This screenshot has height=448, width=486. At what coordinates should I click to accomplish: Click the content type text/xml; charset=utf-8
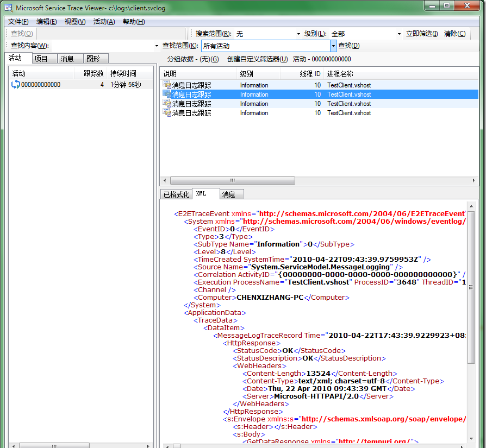click(x=341, y=381)
